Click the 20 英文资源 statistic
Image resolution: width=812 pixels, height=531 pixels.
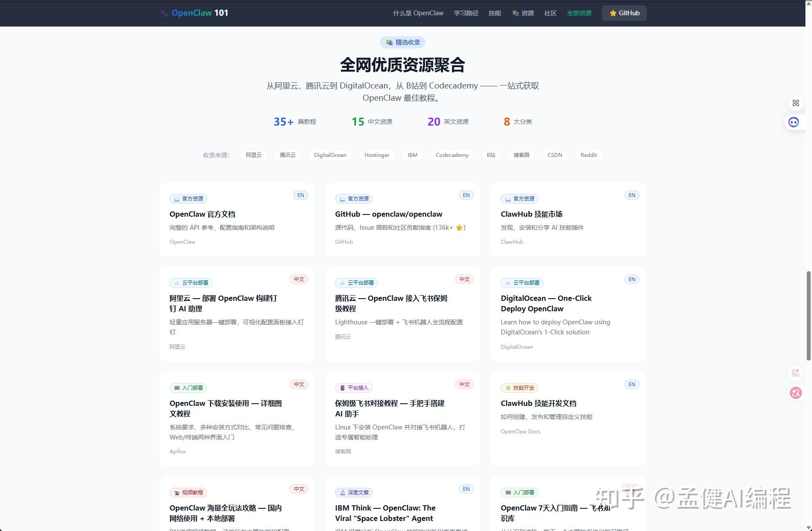point(448,122)
